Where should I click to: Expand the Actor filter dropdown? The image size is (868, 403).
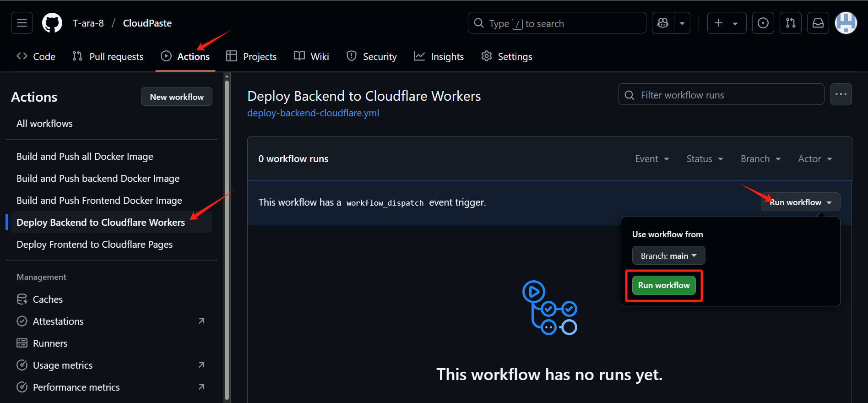pos(815,159)
